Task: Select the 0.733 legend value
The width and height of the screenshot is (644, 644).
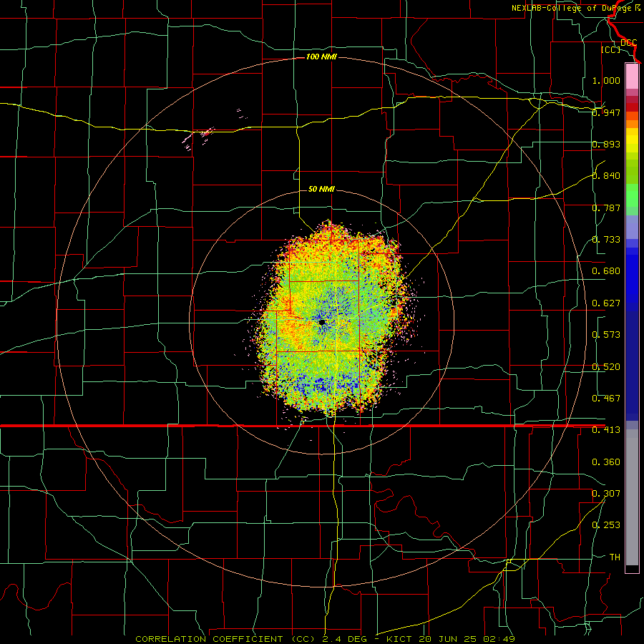Action: [606, 240]
